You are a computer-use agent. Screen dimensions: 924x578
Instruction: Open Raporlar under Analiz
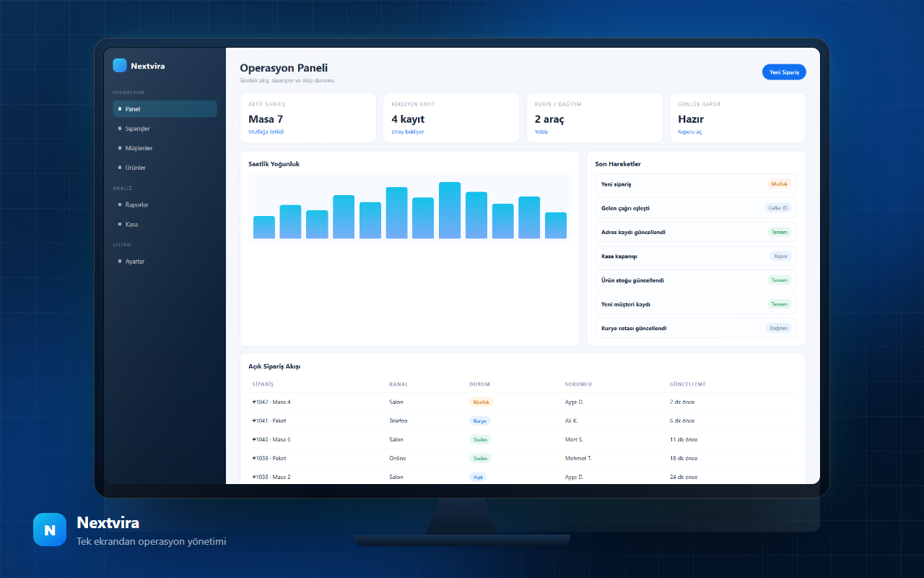coord(165,204)
